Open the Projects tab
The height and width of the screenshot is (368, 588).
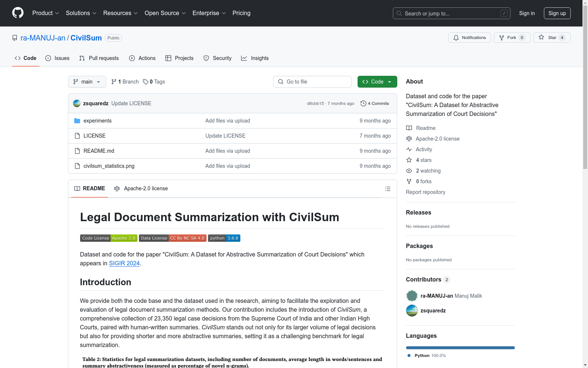click(x=179, y=58)
